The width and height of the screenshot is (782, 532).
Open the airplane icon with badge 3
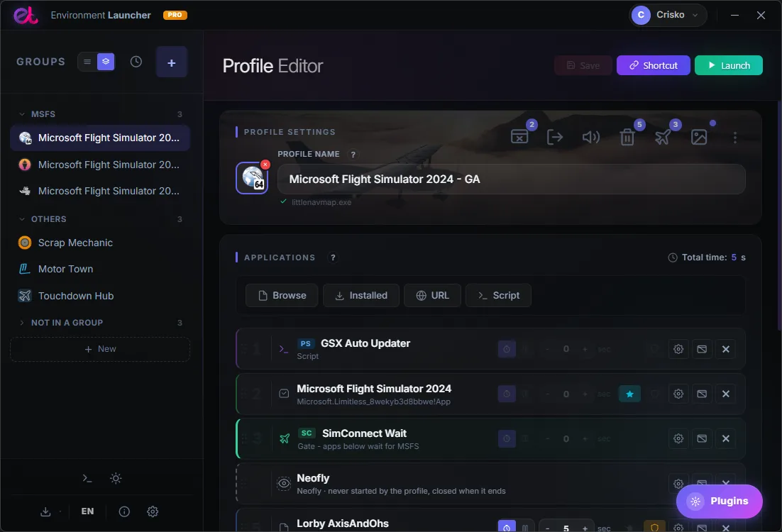663,137
